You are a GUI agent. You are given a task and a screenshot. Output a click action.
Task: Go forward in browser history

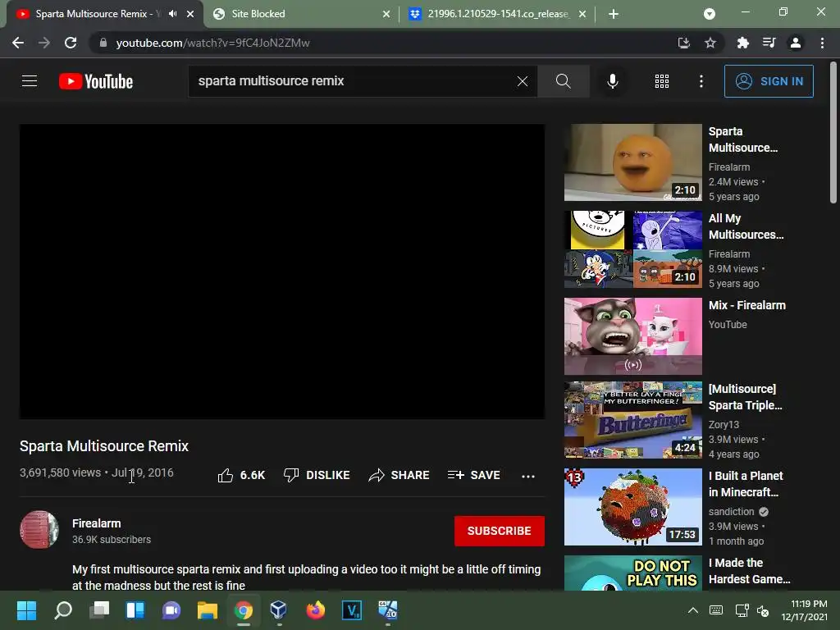(x=44, y=43)
